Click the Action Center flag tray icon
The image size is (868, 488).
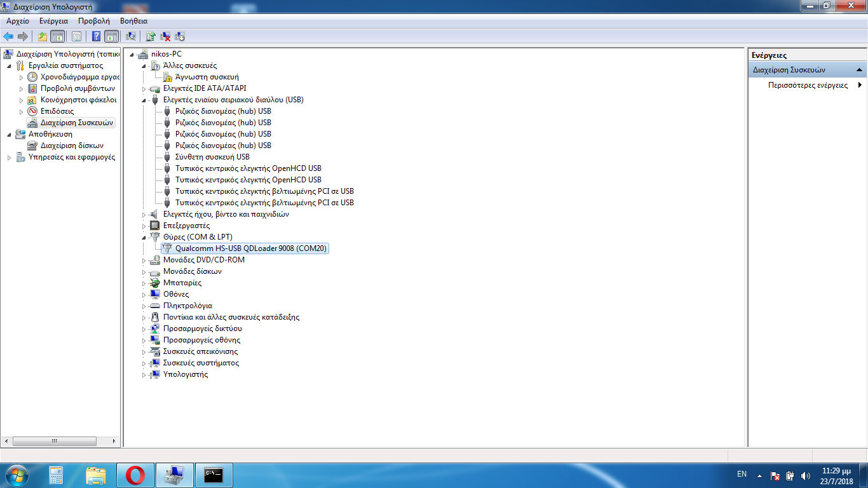(x=775, y=475)
